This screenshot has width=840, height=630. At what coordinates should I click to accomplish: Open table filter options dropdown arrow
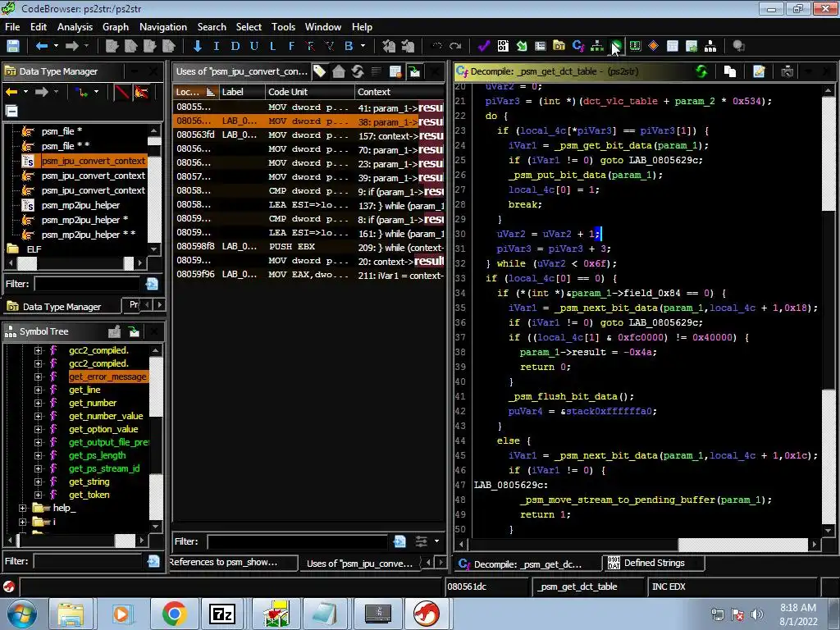pos(436,541)
